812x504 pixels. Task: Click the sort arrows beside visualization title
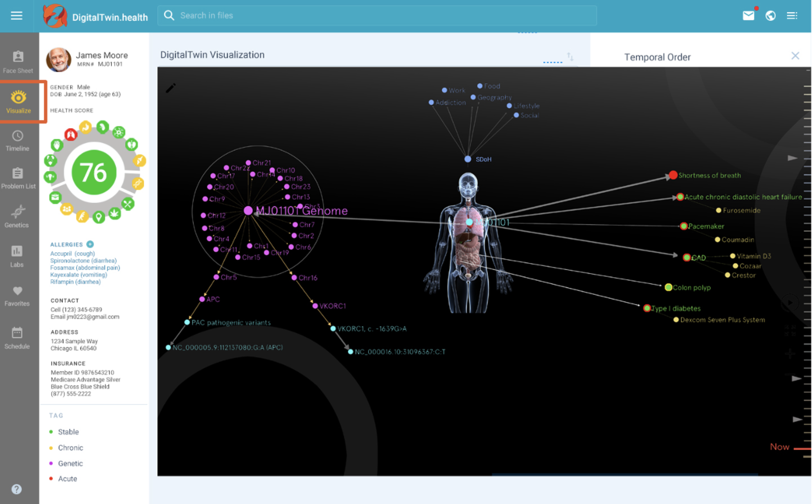(x=570, y=56)
